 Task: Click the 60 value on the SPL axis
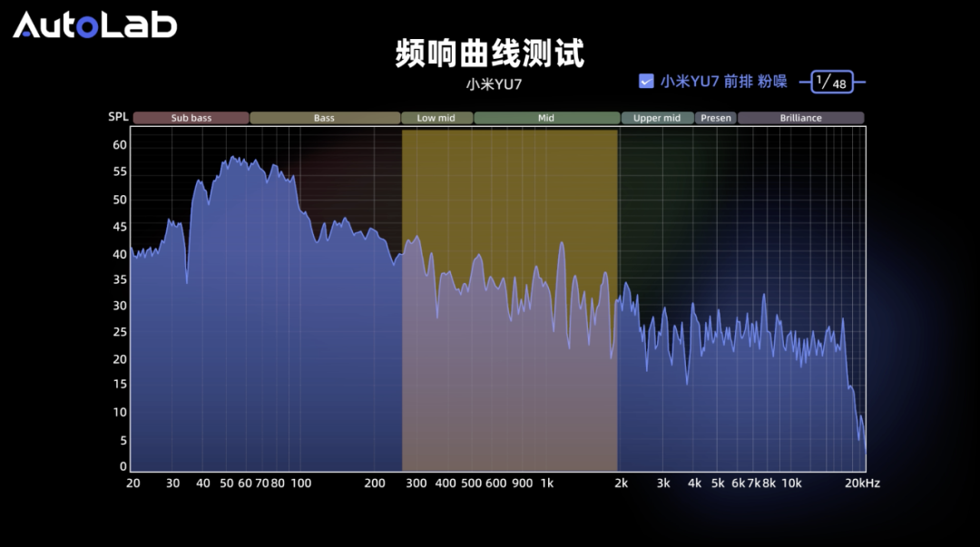(120, 145)
